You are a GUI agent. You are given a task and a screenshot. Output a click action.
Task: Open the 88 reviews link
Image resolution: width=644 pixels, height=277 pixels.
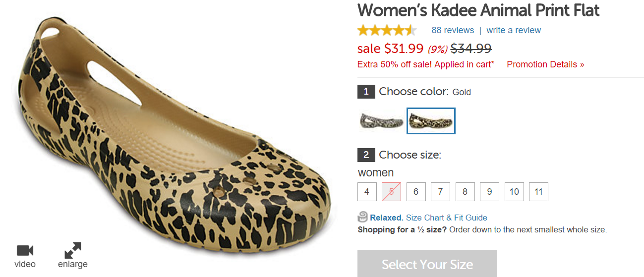(453, 30)
